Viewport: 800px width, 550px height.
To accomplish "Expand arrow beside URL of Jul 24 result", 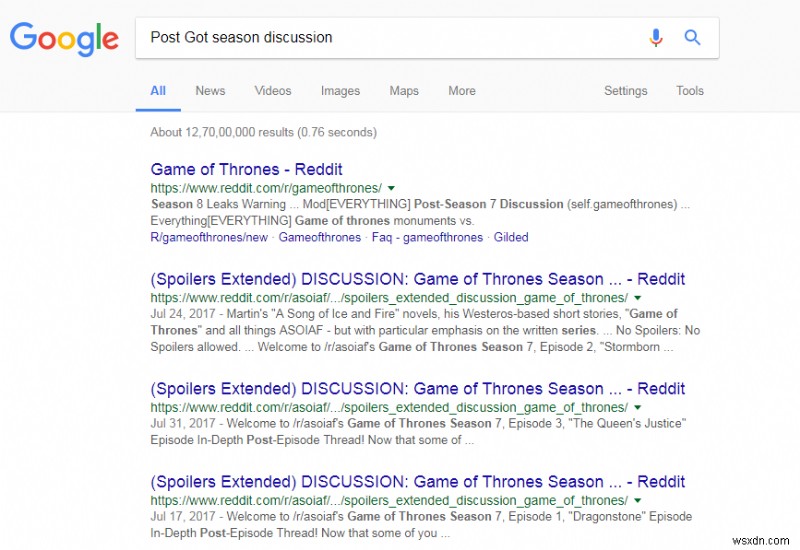I will 637,298.
